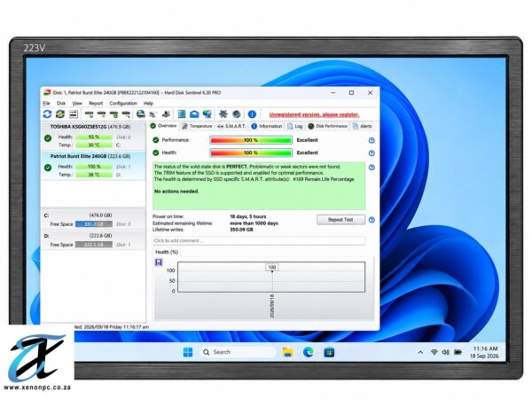Open the Windows Start button
The image size is (532, 399).
tap(188, 352)
